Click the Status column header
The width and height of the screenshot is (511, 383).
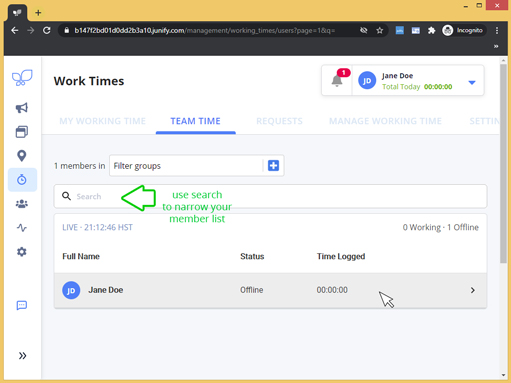pos(252,256)
